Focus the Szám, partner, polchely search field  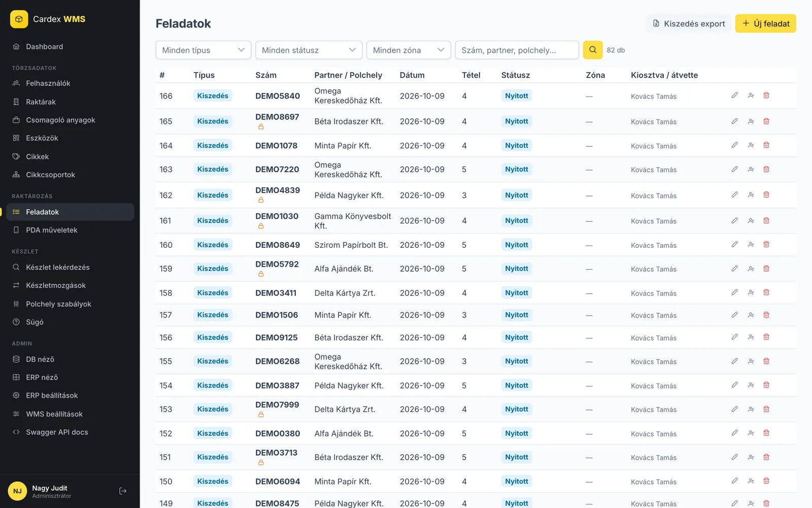[x=517, y=50]
